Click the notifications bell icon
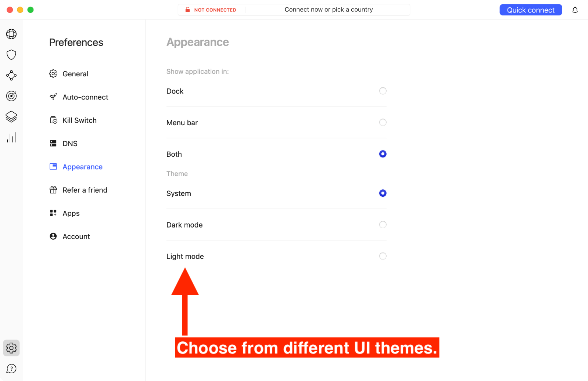This screenshot has width=588, height=381. click(x=575, y=10)
